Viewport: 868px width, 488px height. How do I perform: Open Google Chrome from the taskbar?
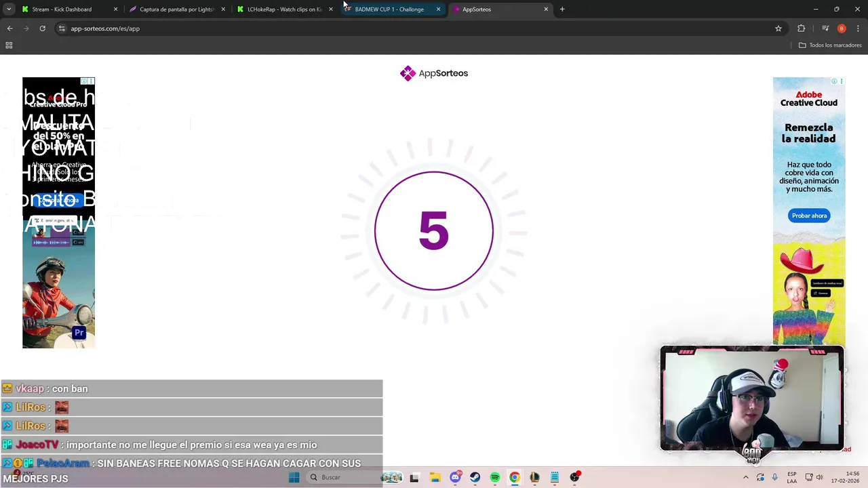515,477
